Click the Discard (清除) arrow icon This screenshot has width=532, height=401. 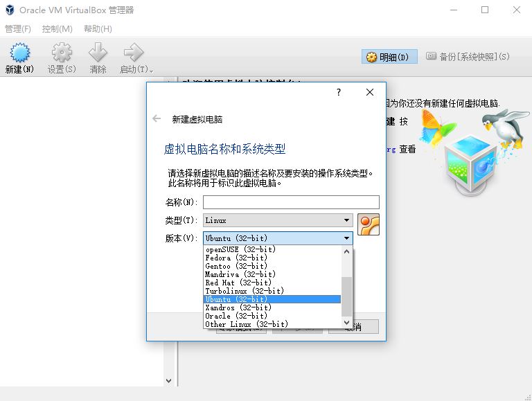pos(98,53)
